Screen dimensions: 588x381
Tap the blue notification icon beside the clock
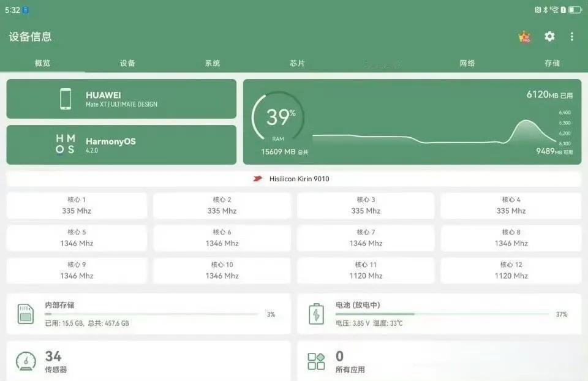26,10
